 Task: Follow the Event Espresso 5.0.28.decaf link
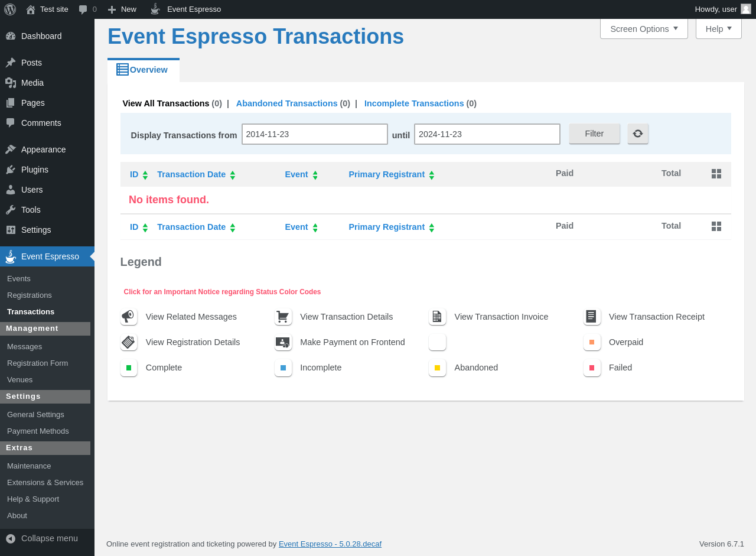coord(330,544)
